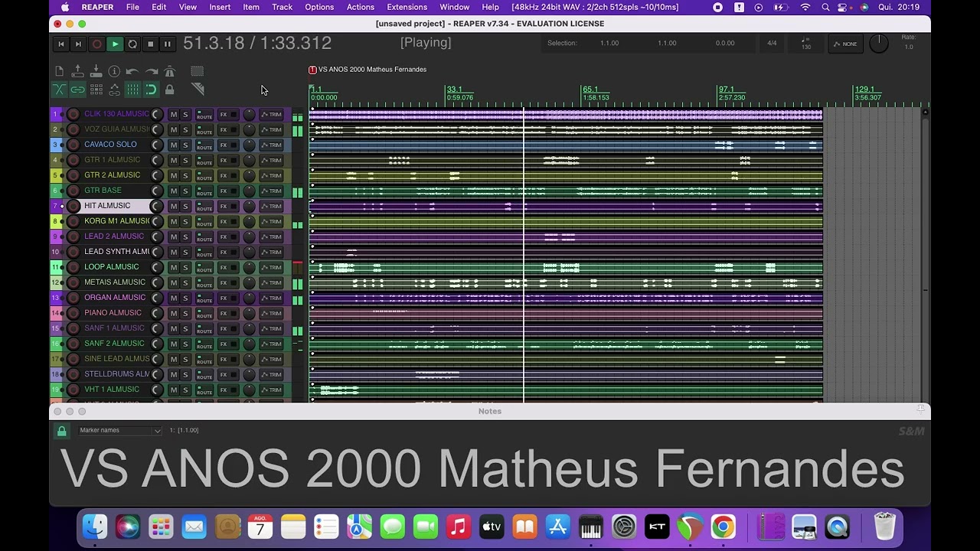Go to project start in transport
This screenshot has height=551, width=980.
(x=61, y=44)
